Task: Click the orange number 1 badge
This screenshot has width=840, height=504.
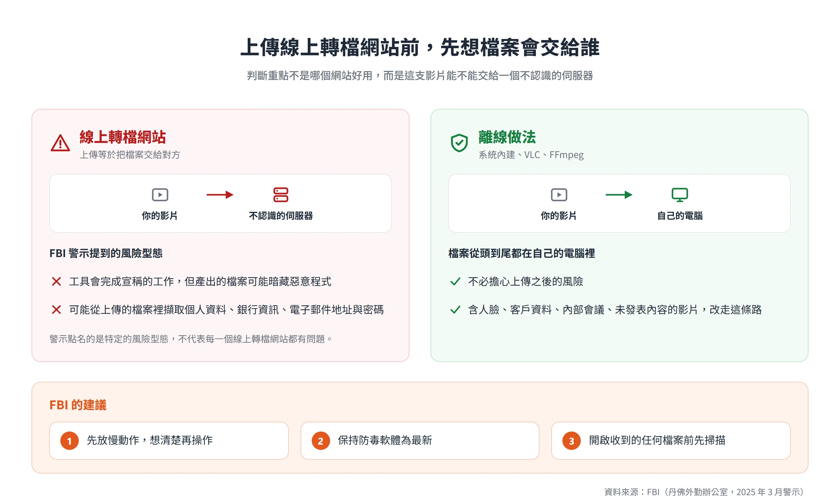Action: 69,441
